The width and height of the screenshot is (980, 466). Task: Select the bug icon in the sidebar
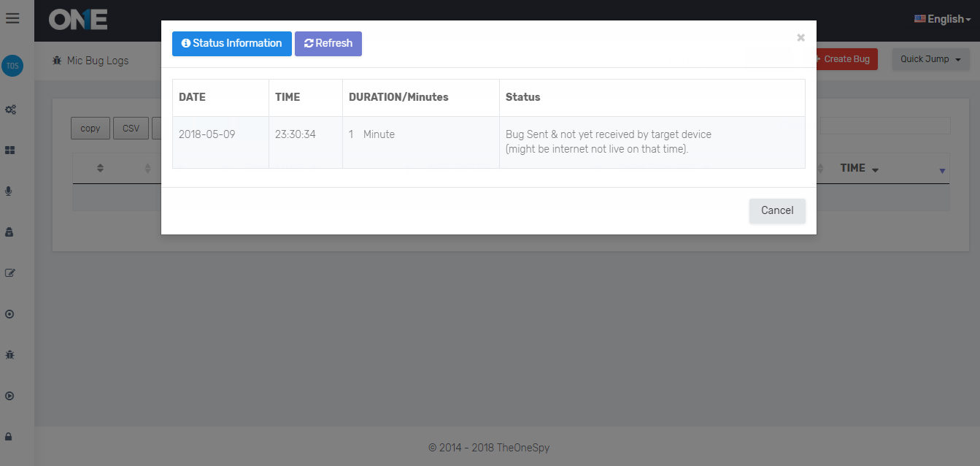(9, 355)
